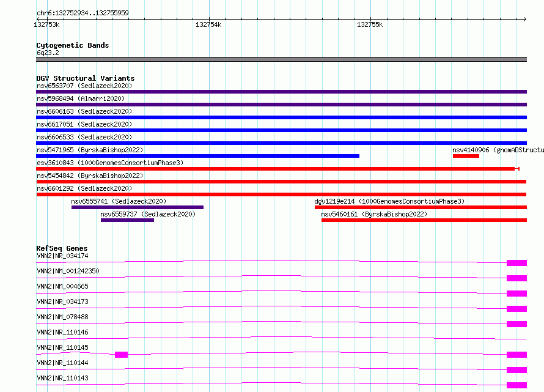544x392 pixels.
Task: Click the magenta exon of VNN2|NR_110143
Action: [x=516, y=385]
